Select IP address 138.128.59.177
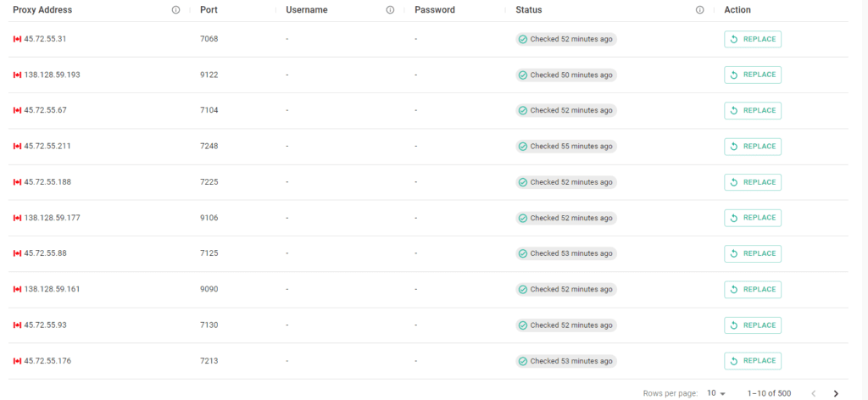 pyautogui.click(x=52, y=218)
